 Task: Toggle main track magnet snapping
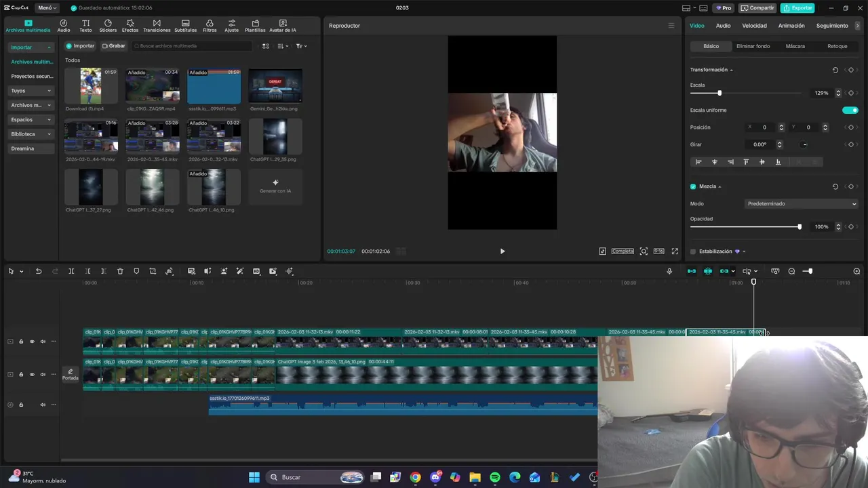point(692,271)
